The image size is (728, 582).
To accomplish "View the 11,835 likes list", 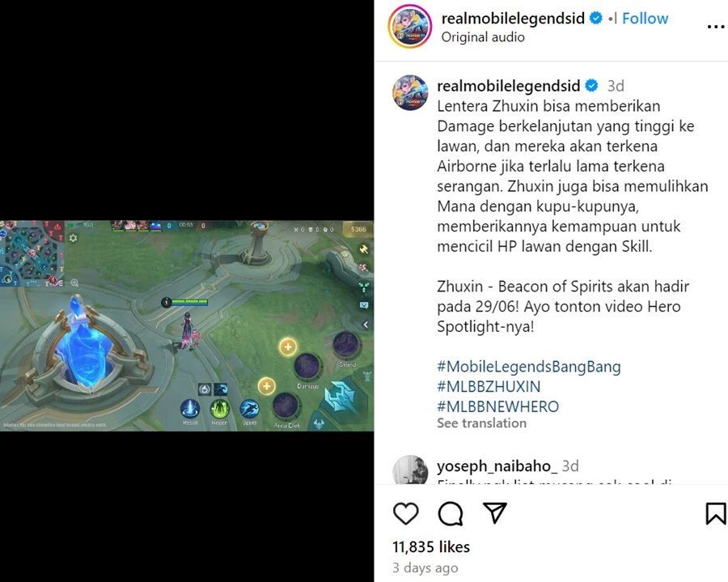I will [x=431, y=546].
